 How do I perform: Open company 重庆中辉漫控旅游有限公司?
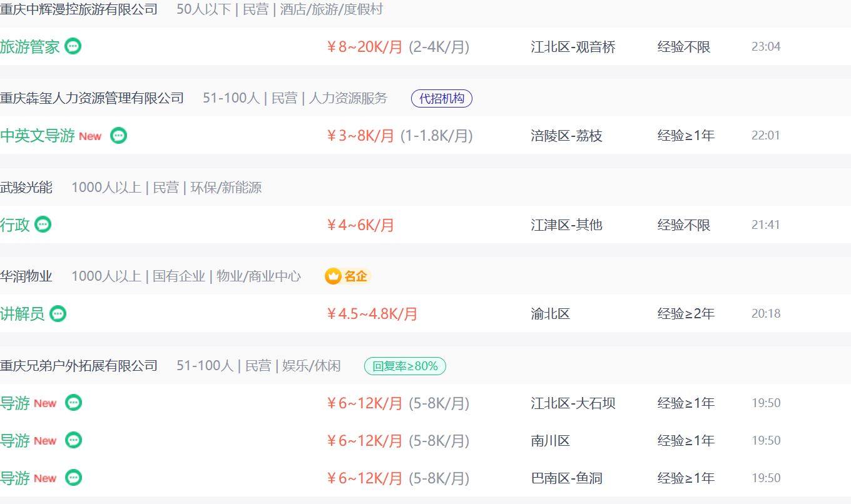pos(79,9)
